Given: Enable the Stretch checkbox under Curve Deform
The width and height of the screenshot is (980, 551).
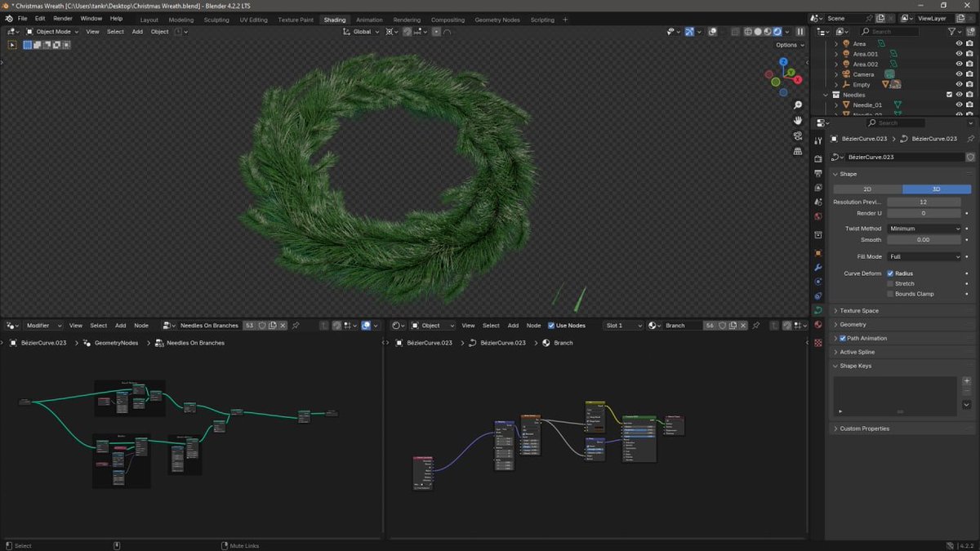Looking at the screenshot, I should (890, 283).
